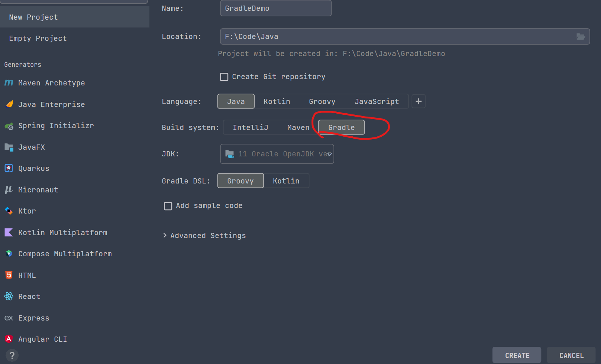Select Empty Project in sidebar

point(75,38)
